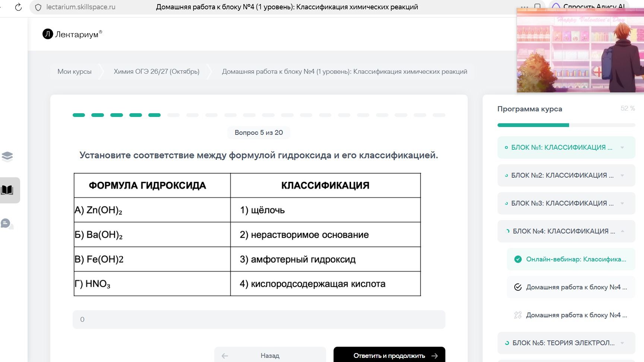This screenshot has width=644, height=362.
Task: Click the course program progress bar
Action: pos(566,125)
